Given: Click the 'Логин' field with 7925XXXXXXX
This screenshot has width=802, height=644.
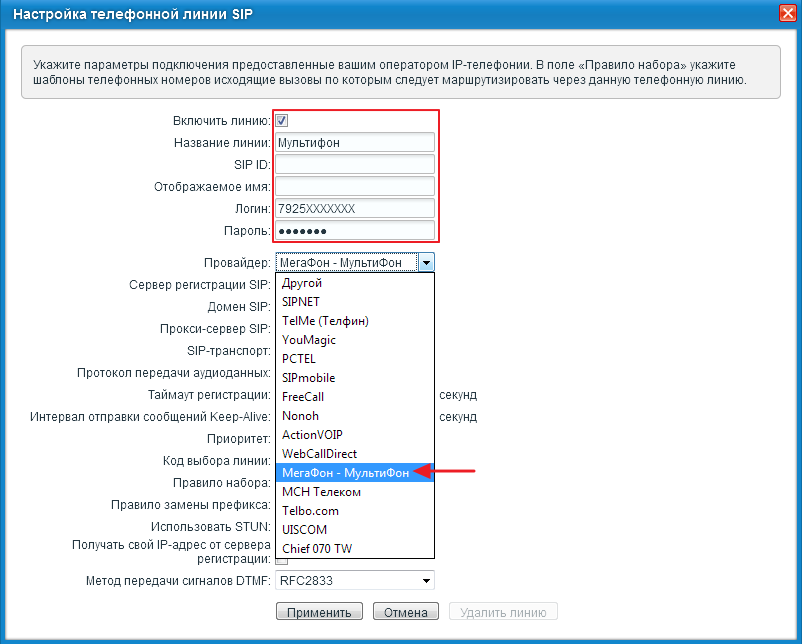Looking at the screenshot, I should pos(354,208).
